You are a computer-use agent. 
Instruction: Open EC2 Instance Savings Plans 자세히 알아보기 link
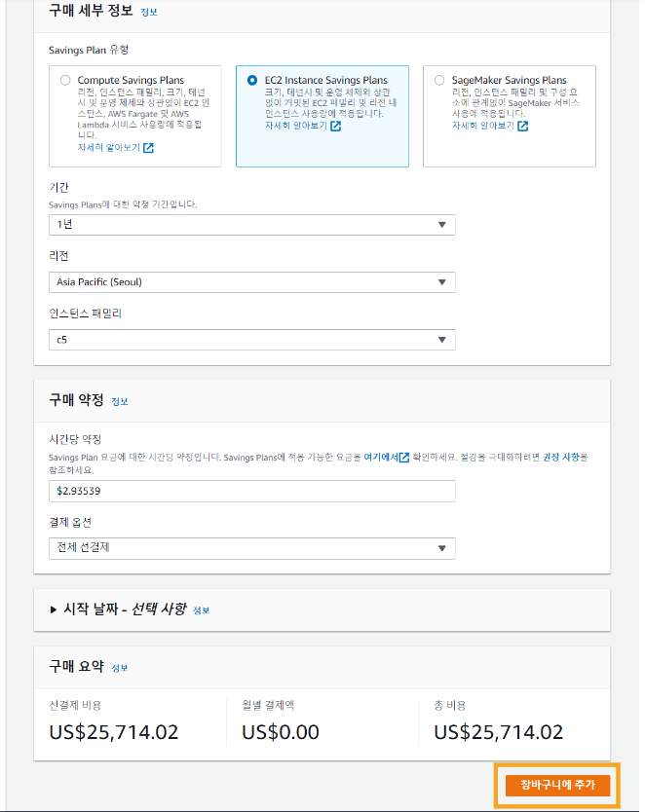296,126
